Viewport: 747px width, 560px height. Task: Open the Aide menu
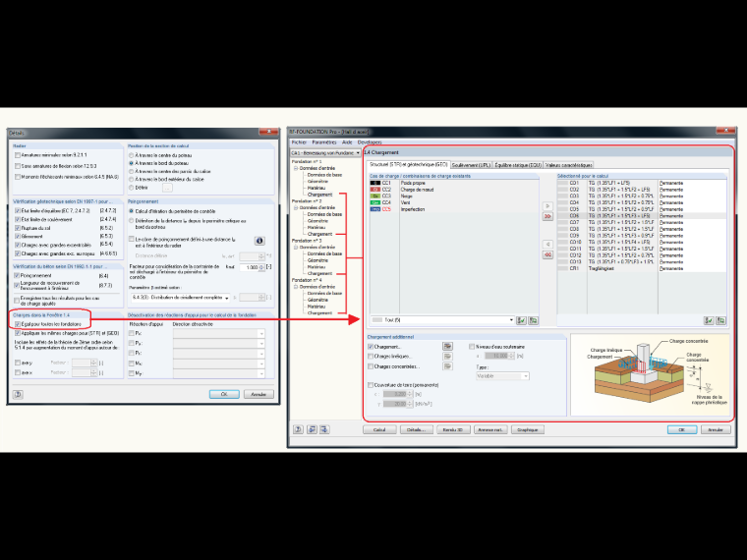(347, 142)
